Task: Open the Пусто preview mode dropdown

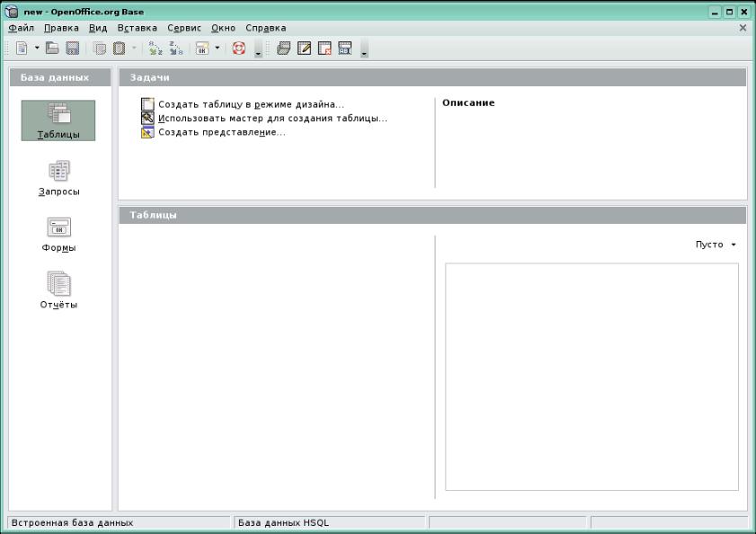Action: tap(716, 245)
